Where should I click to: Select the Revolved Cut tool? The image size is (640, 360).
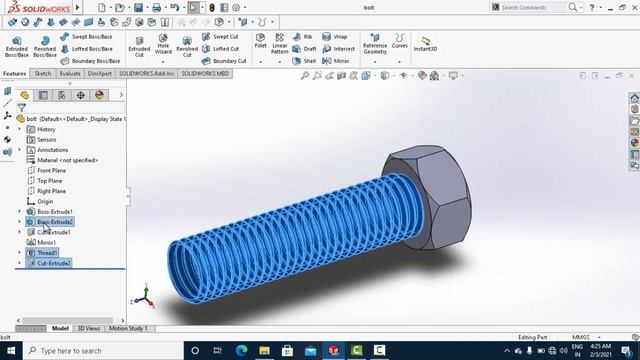click(x=187, y=47)
